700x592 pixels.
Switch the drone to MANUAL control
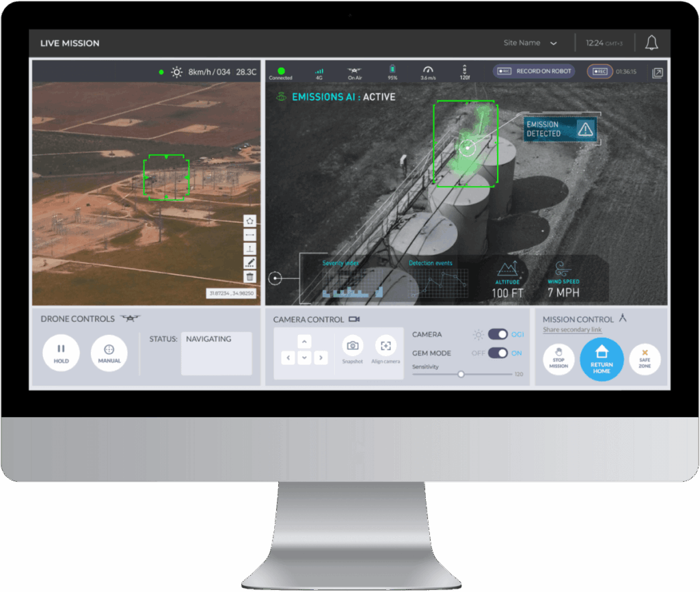pyautogui.click(x=109, y=353)
